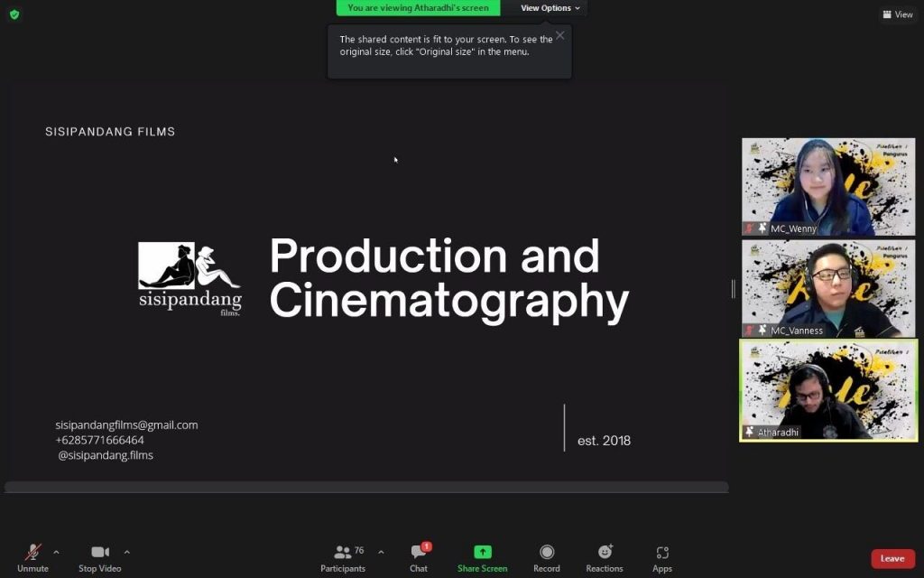Click the @sisipandang.films handle text

click(106, 455)
